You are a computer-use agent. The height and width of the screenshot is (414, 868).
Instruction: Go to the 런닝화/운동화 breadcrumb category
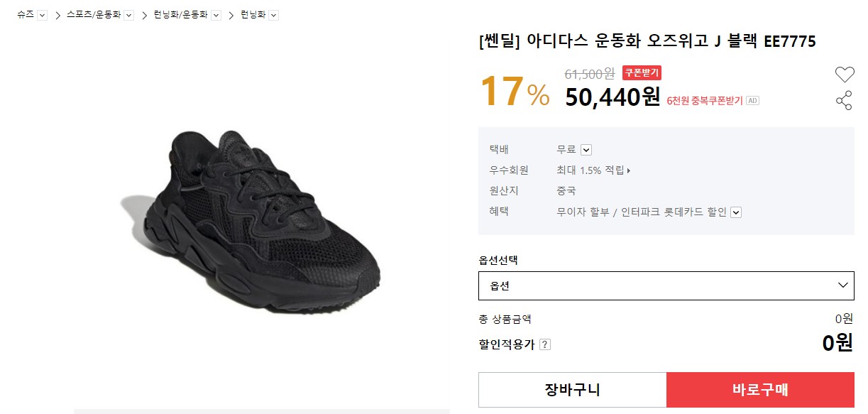tap(181, 15)
